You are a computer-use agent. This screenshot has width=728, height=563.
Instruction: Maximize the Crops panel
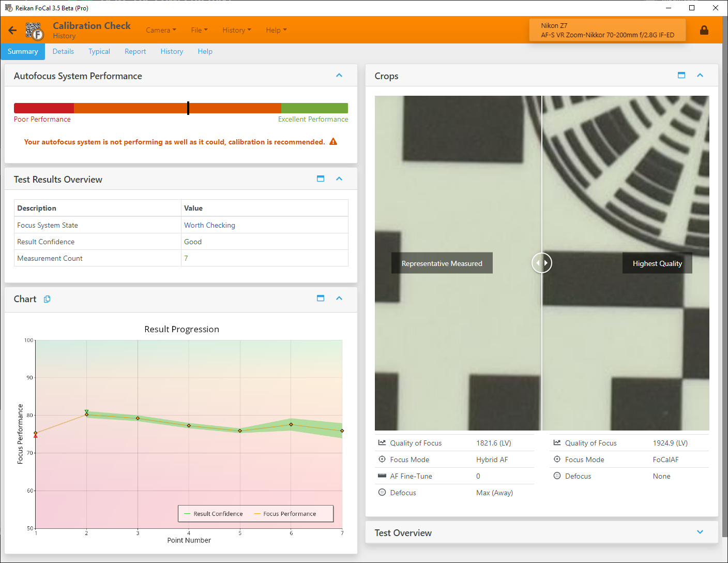pyautogui.click(x=681, y=75)
